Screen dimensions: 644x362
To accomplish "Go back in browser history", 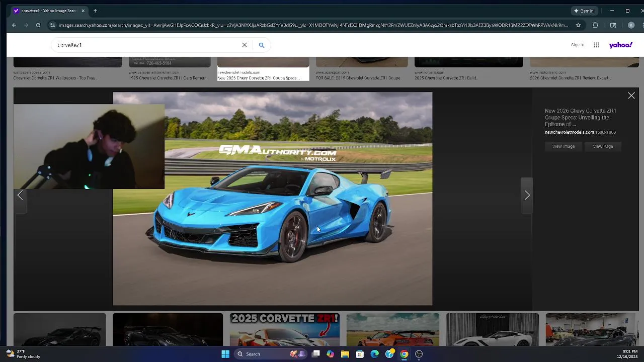I will (x=14, y=25).
